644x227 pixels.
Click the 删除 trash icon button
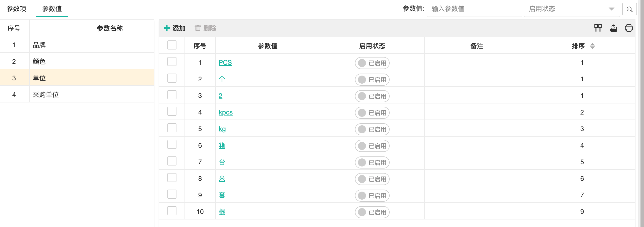[x=205, y=28]
